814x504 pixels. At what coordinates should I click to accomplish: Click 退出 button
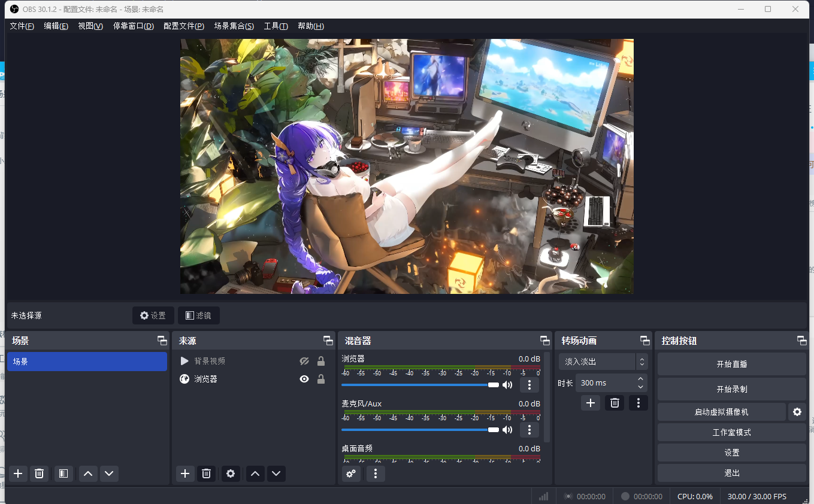point(732,473)
